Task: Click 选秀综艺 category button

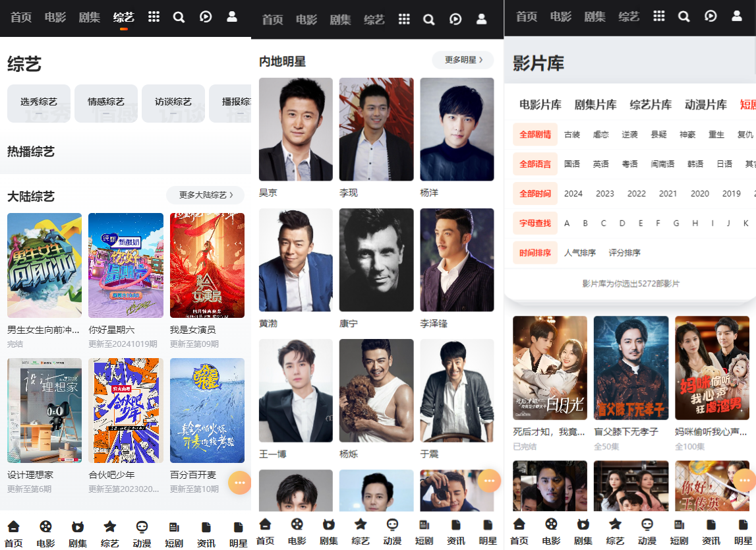Action: pos(39,104)
